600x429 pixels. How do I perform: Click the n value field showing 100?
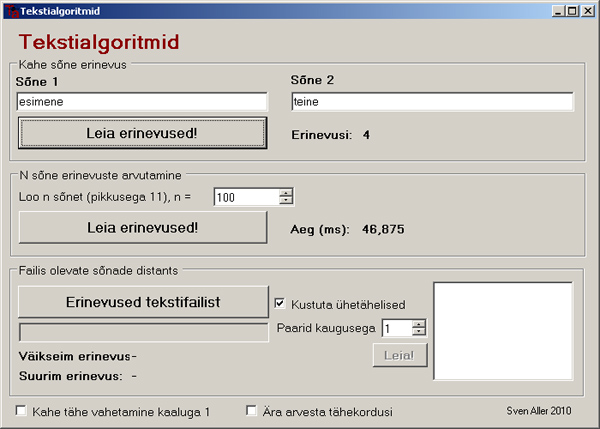coord(246,198)
